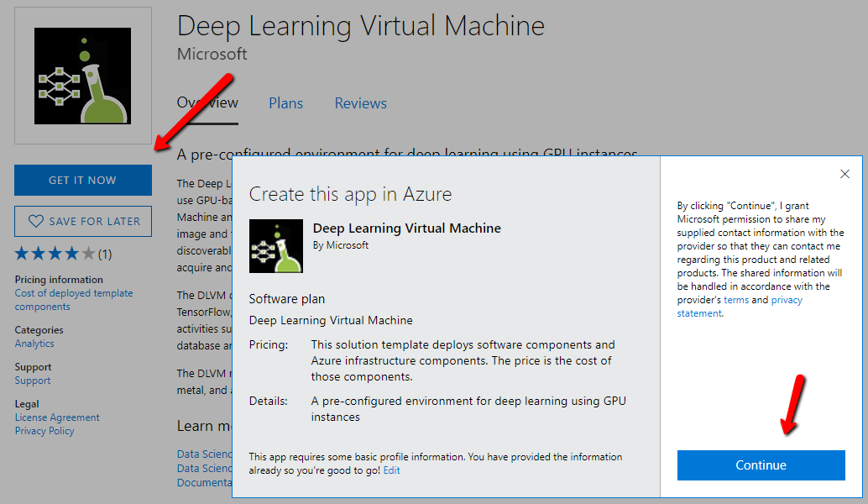Open Cost of deployed template components link
Viewport: 868px width, 504px height.
pyautogui.click(x=74, y=300)
